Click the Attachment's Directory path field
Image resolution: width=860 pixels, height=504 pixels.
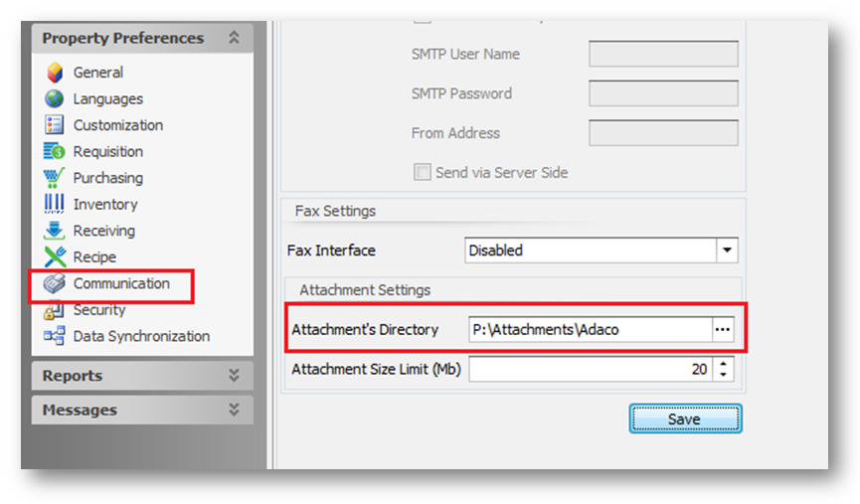589,330
